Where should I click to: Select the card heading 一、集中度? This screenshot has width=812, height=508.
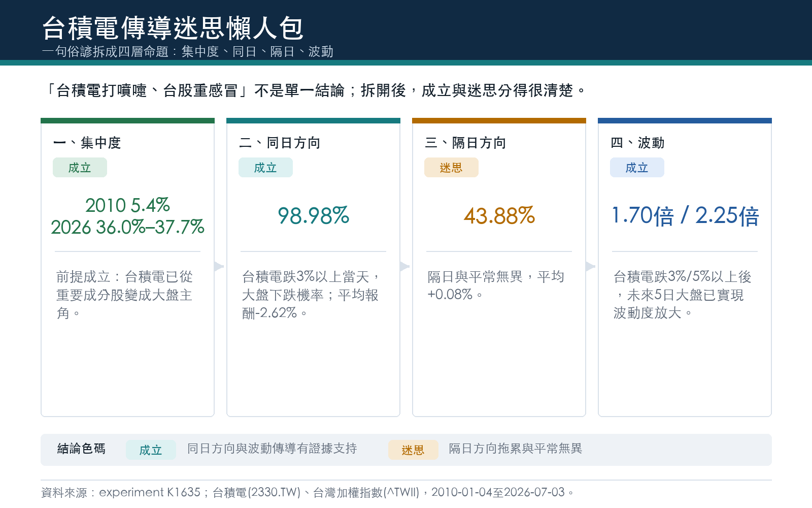(87, 143)
